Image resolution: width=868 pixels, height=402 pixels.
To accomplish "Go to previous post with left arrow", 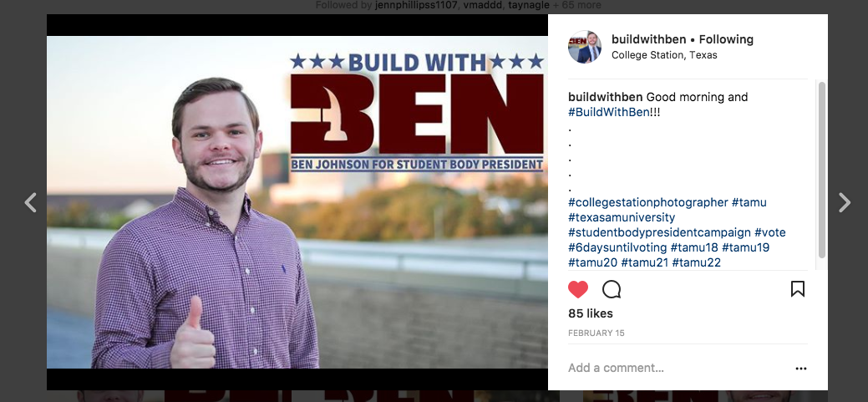I will coord(30,202).
